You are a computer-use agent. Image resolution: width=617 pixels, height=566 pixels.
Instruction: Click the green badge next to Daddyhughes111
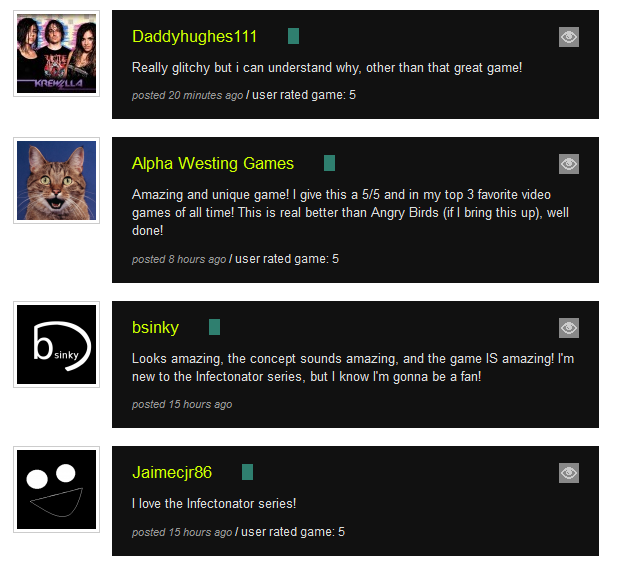tap(294, 36)
